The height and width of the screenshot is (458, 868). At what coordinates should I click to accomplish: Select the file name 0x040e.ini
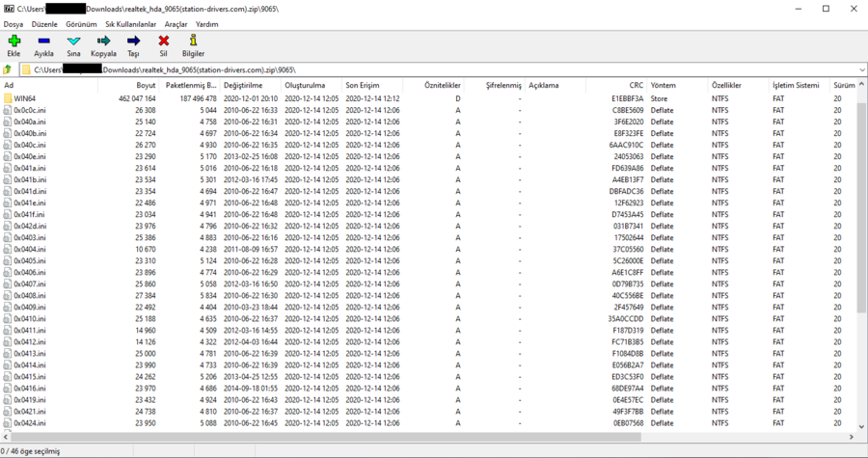point(31,156)
